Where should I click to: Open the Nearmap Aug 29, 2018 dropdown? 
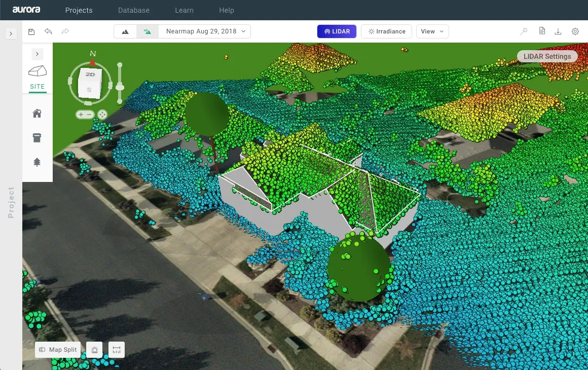[205, 31]
